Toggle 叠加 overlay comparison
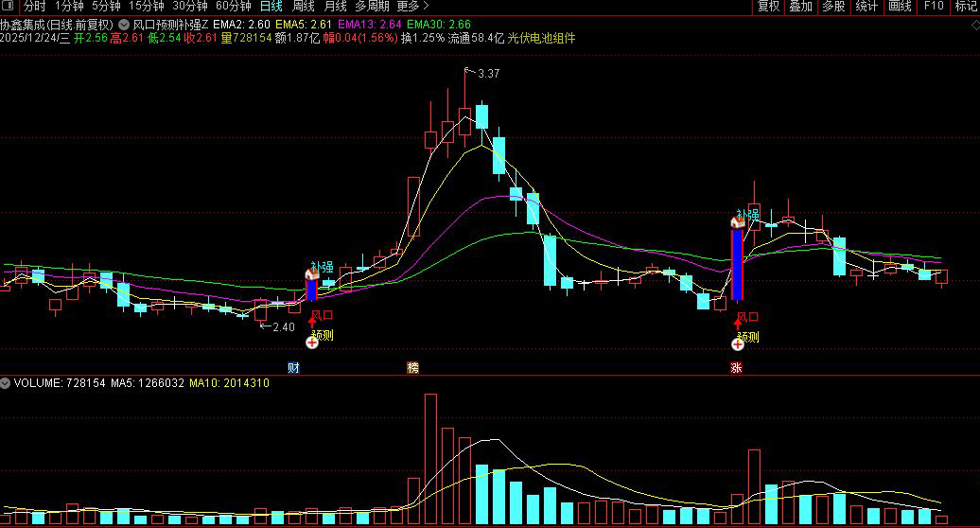Viewport: 980px width, 528px height. (x=800, y=7)
